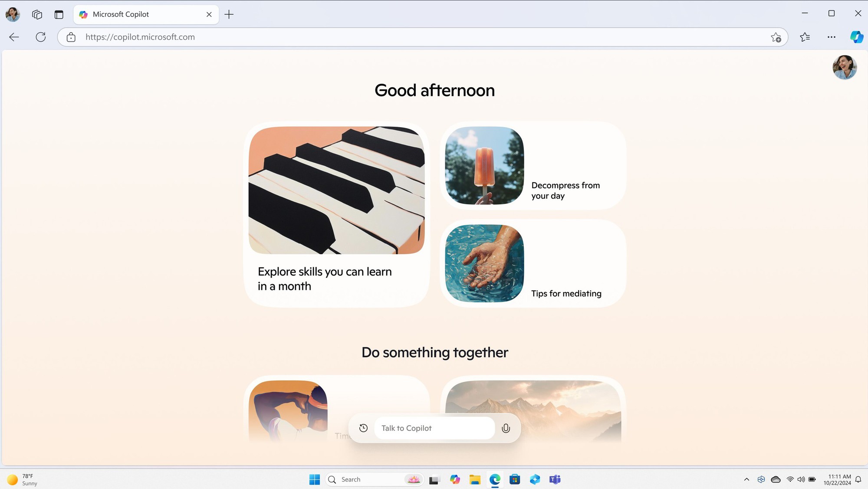Click the favorites star icon in address bar

pos(776,37)
